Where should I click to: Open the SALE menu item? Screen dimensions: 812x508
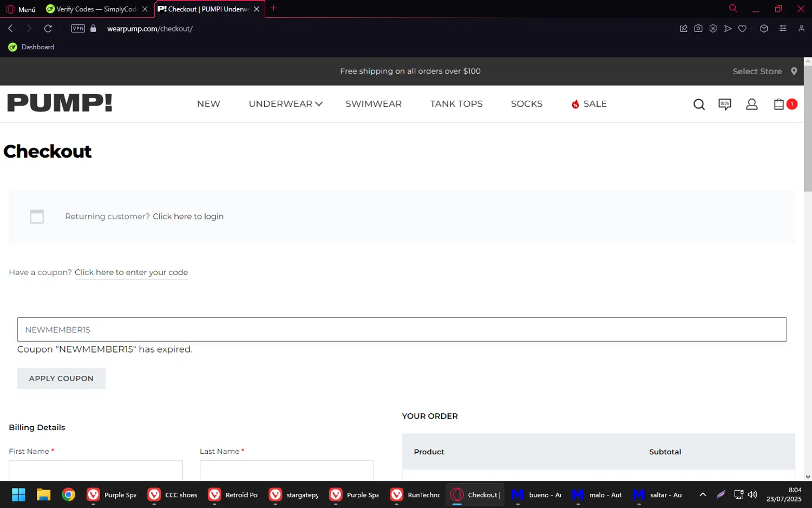coord(589,103)
